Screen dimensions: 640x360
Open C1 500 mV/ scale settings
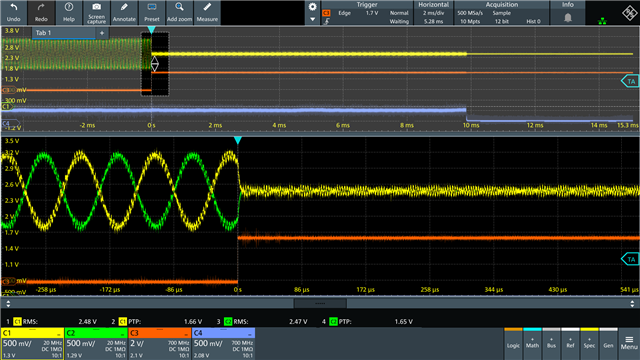point(17,343)
